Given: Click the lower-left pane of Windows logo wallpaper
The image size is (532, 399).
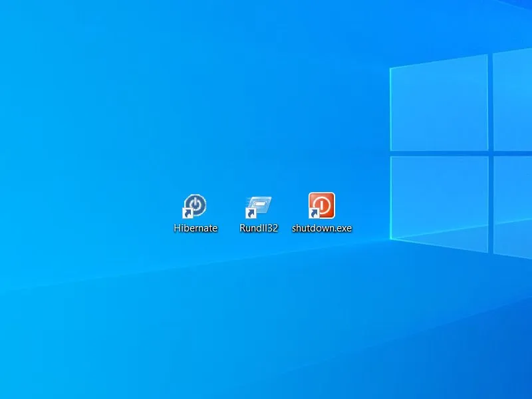Looking at the screenshot, I should point(440,199).
